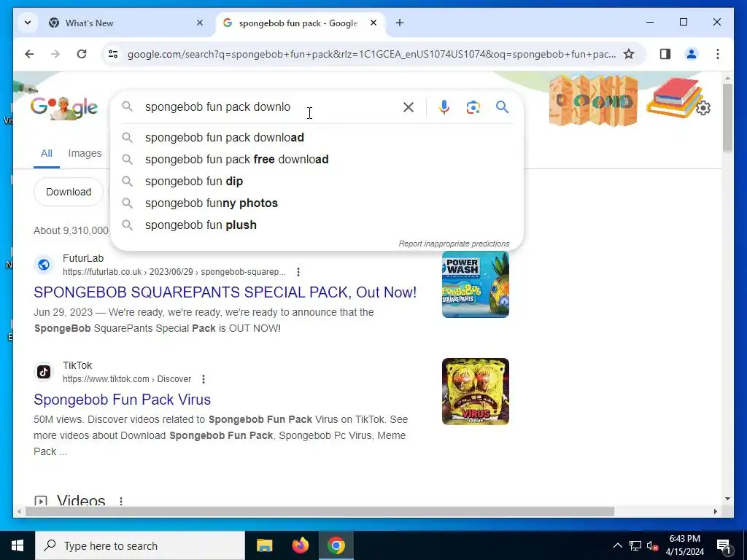Open the muted volume tray icon

coord(652,545)
